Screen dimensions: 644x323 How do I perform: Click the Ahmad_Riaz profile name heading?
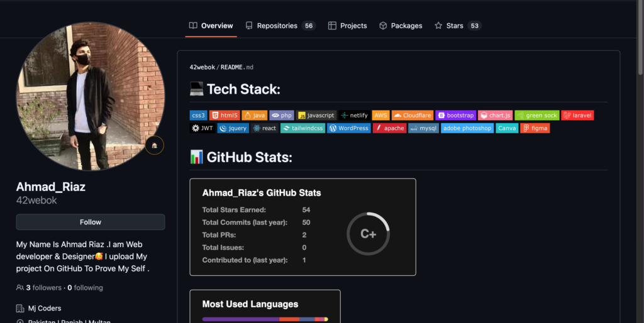[x=50, y=187]
